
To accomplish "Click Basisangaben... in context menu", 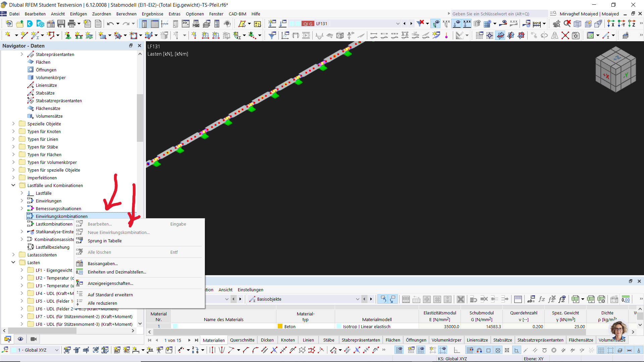I will click(x=103, y=263).
